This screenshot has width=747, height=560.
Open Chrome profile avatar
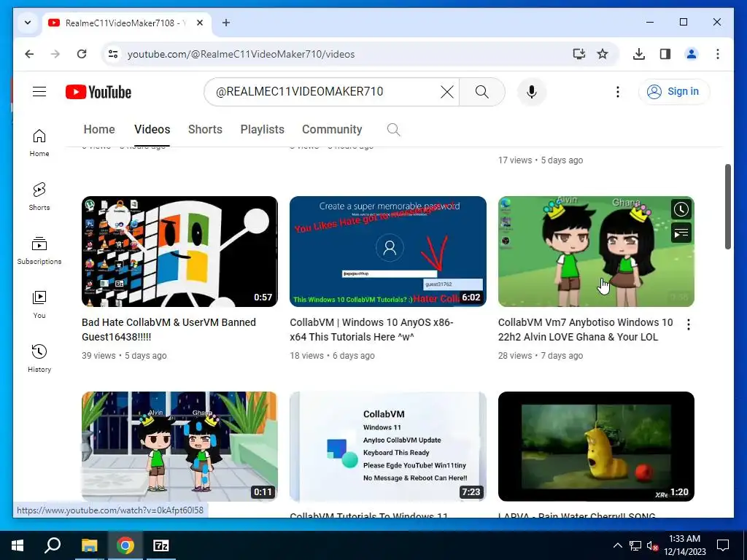tap(692, 54)
